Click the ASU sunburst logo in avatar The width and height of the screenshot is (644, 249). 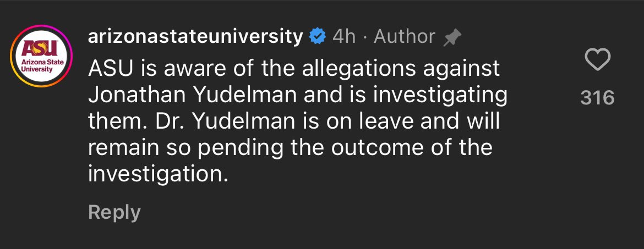[40, 48]
